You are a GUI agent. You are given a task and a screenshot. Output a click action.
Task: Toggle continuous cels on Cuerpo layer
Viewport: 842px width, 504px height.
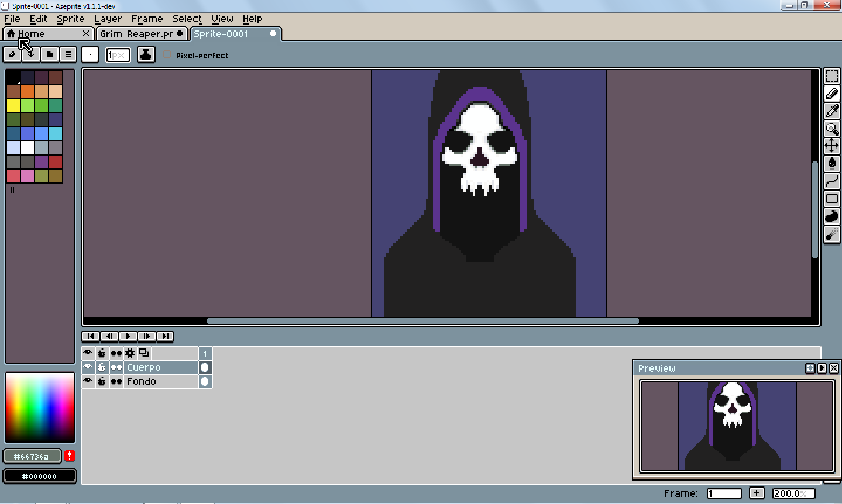(x=116, y=367)
